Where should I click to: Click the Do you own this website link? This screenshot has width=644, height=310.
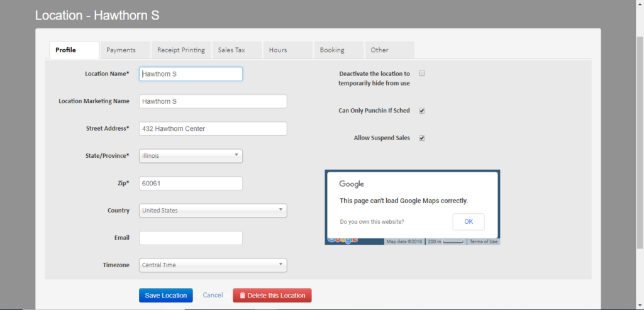click(372, 222)
